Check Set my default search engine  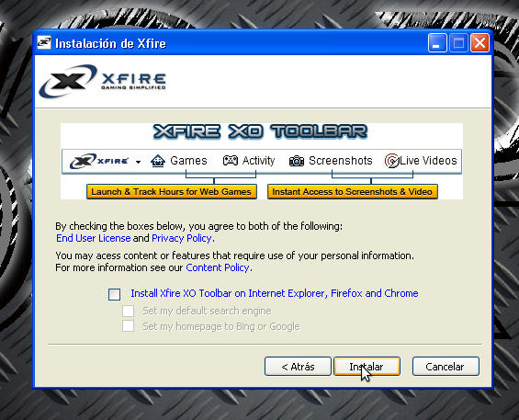tap(128, 311)
